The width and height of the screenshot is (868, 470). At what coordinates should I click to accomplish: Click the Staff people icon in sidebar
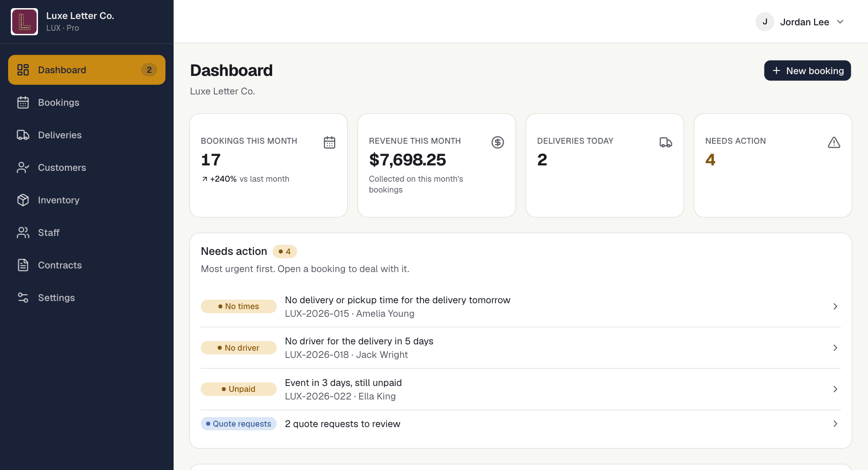click(23, 233)
